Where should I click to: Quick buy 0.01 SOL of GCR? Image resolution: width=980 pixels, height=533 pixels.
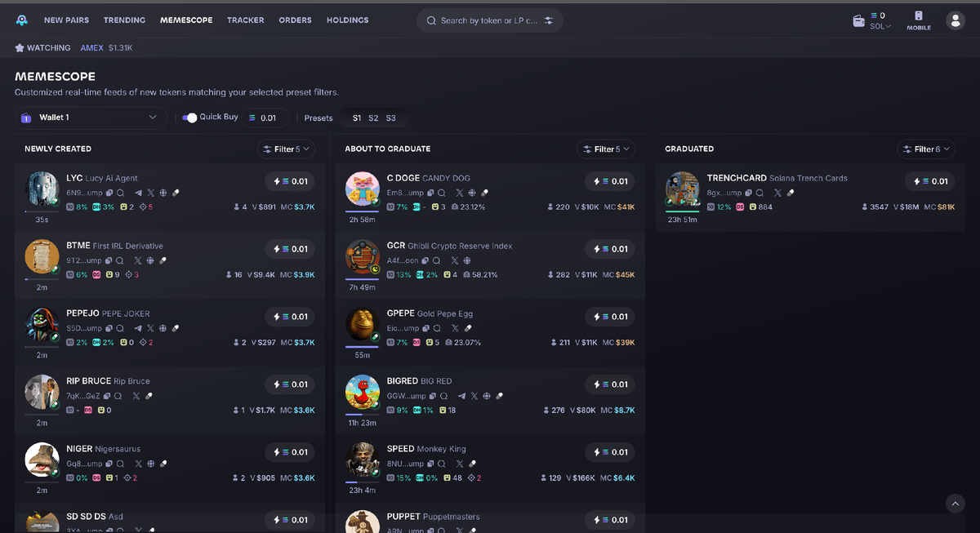pos(611,249)
